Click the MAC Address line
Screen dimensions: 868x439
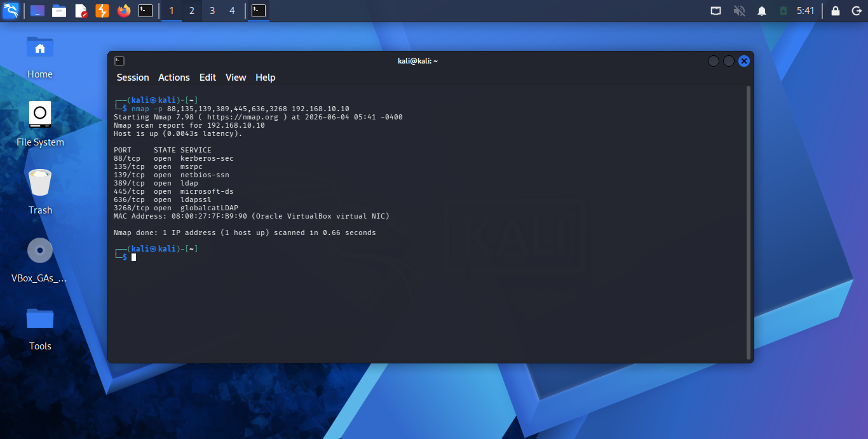click(x=252, y=216)
